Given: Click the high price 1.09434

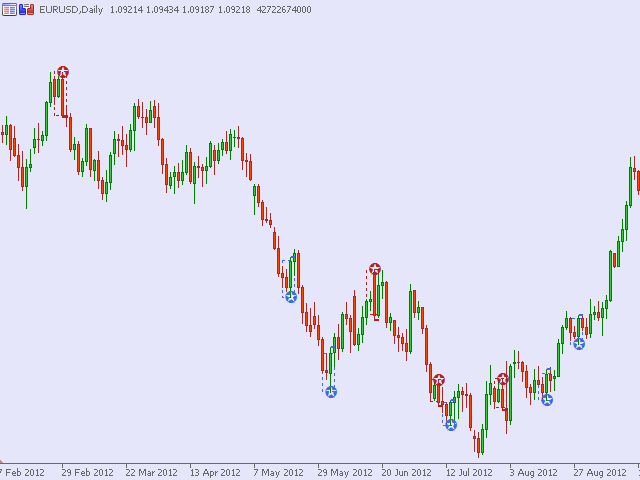Looking at the screenshot, I should pyautogui.click(x=162, y=10).
